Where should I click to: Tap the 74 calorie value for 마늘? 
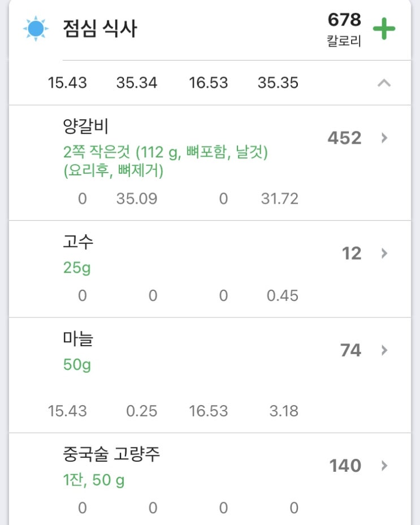[x=350, y=350]
